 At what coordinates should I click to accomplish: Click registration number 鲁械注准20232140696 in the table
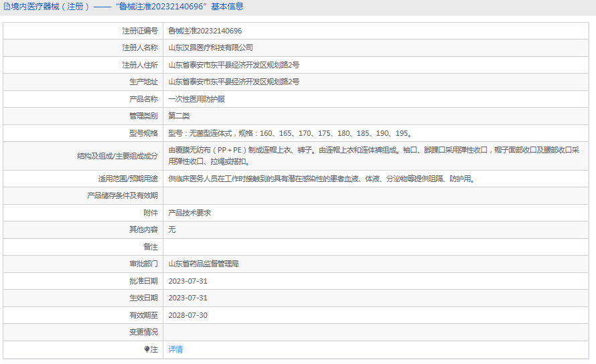(x=205, y=31)
